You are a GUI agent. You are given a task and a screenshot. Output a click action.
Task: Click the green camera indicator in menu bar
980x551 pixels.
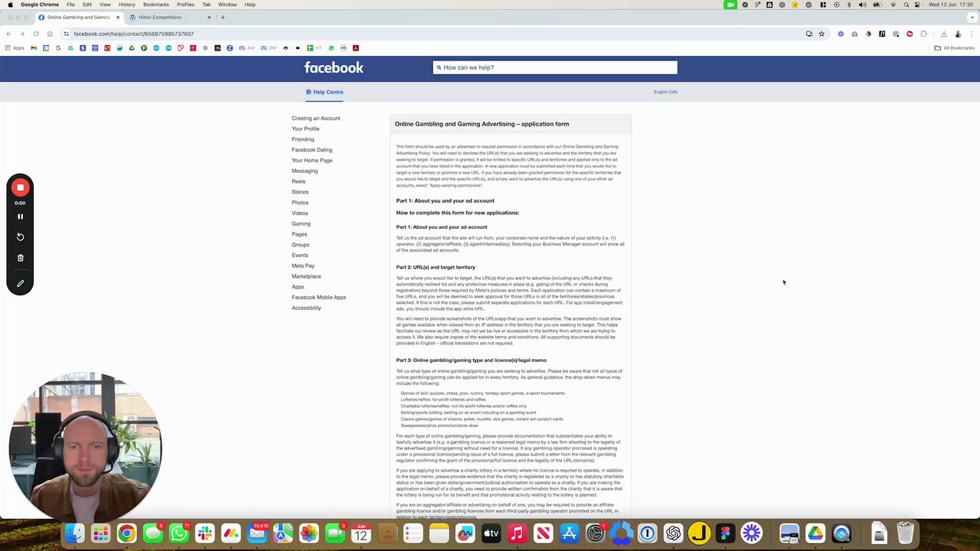[730, 5]
